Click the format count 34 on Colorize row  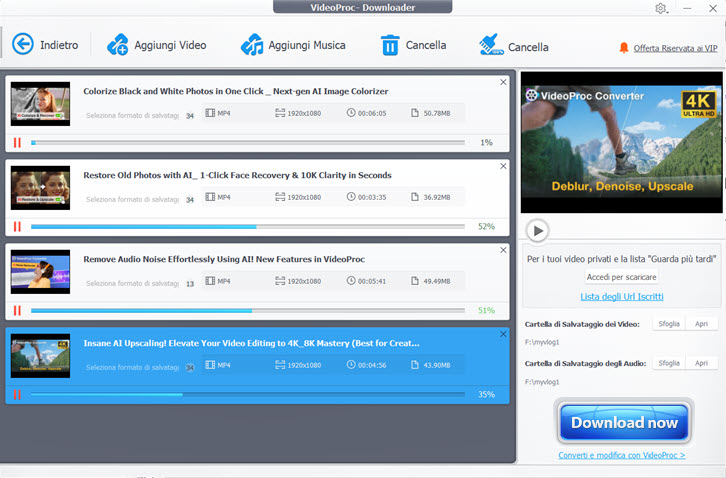pos(190,116)
